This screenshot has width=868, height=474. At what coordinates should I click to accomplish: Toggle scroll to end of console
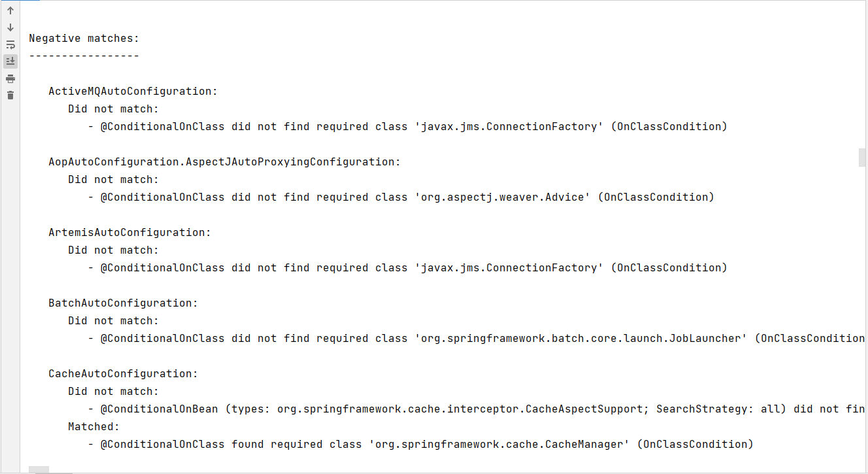(10, 61)
